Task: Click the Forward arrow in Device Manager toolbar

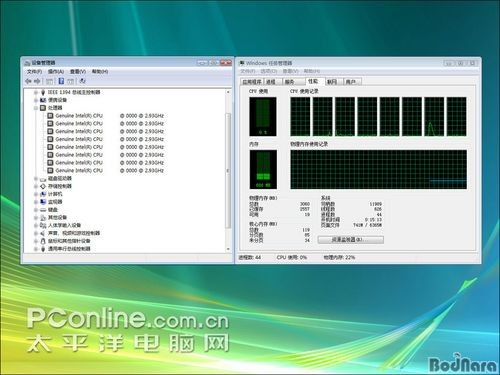Action: tap(37, 81)
